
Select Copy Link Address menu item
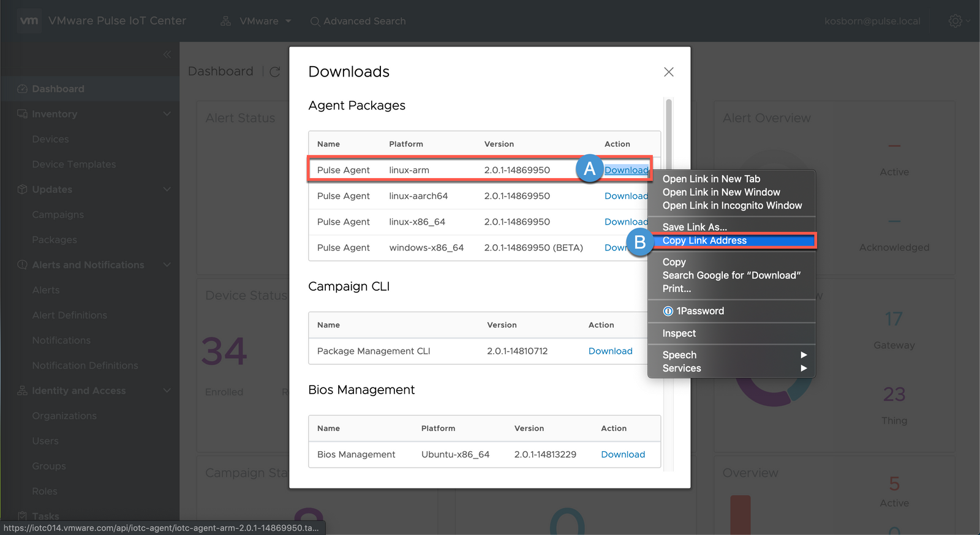[x=731, y=241]
